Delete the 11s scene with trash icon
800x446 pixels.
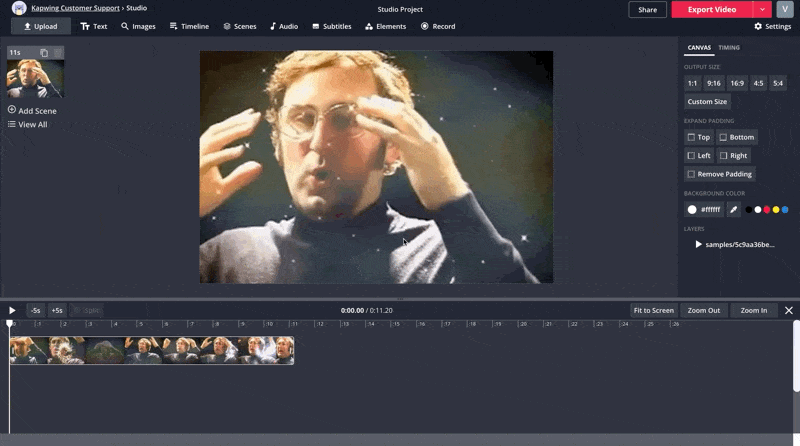click(x=57, y=52)
